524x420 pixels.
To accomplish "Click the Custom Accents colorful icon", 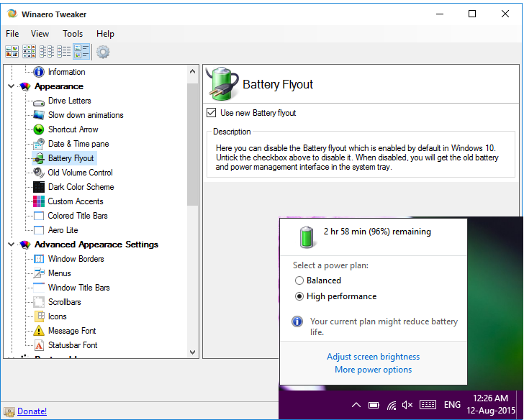I will [39, 201].
